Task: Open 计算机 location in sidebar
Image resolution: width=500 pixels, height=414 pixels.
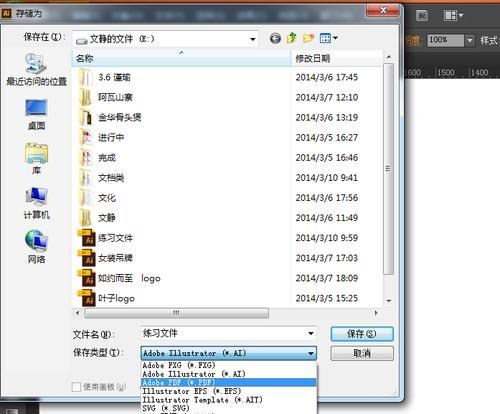Action: coord(36,203)
